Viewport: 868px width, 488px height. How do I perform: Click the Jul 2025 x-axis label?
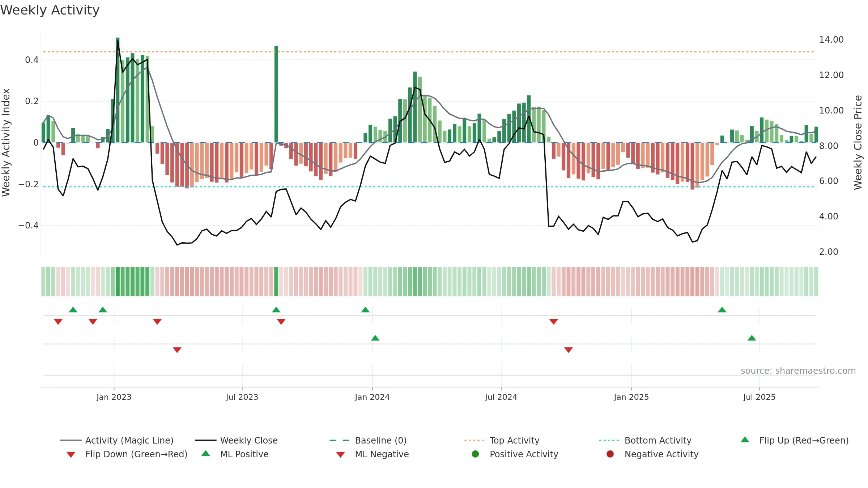tap(759, 397)
